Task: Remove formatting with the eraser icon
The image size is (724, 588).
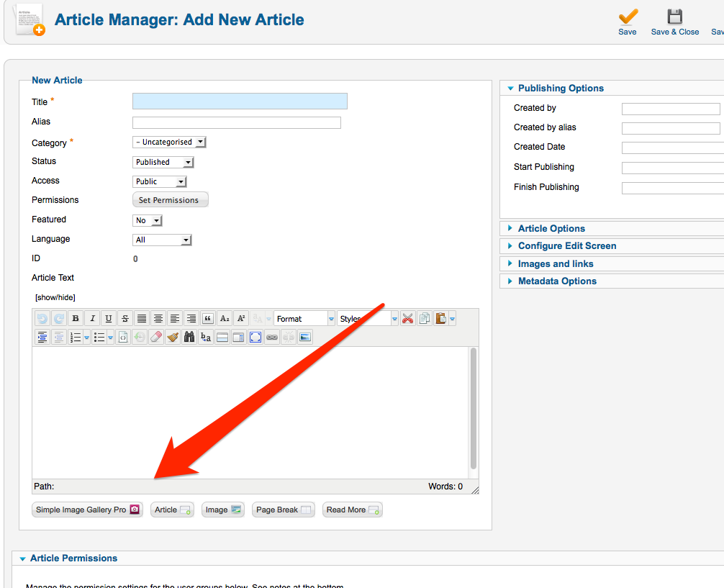Action: coord(156,338)
